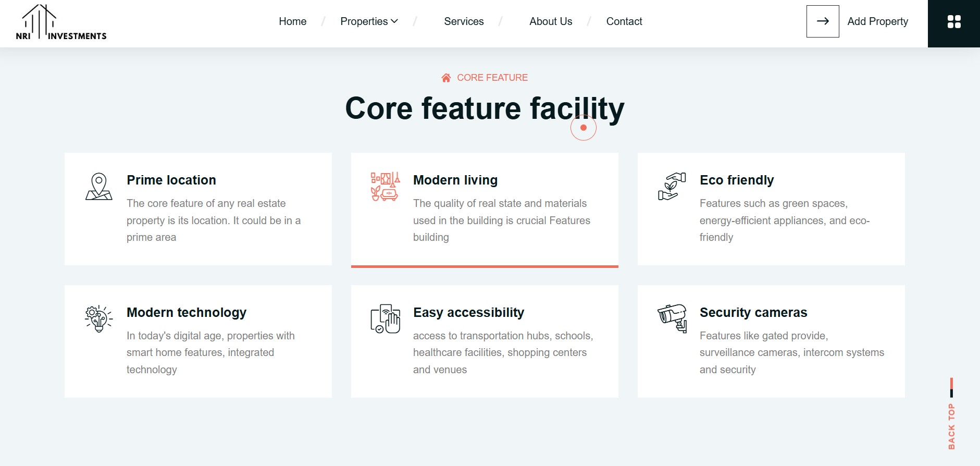The image size is (980, 466).
Task: Click the Eco friendly feature card description
Action: pyautogui.click(x=784, y=220)
